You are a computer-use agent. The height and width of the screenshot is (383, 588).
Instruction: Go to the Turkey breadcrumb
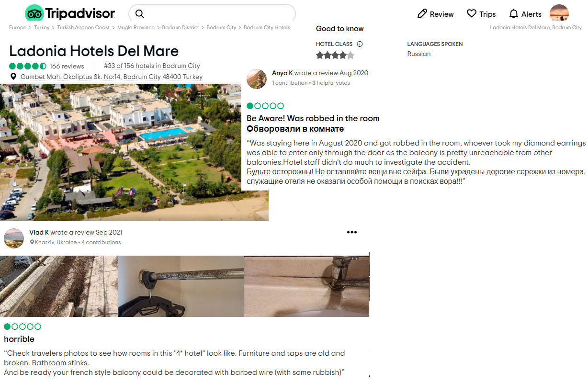[x=42, y=28]
